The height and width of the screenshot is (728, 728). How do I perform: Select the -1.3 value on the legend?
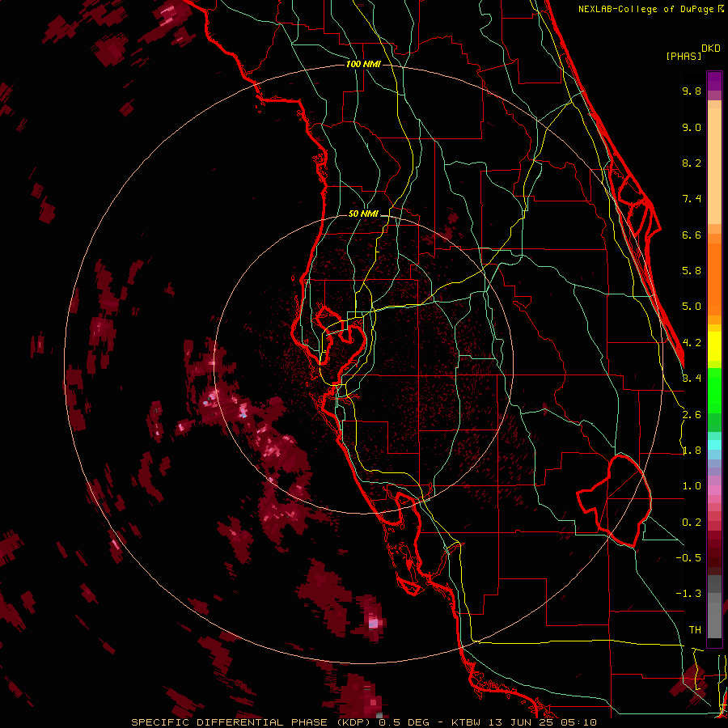[688, 594]
